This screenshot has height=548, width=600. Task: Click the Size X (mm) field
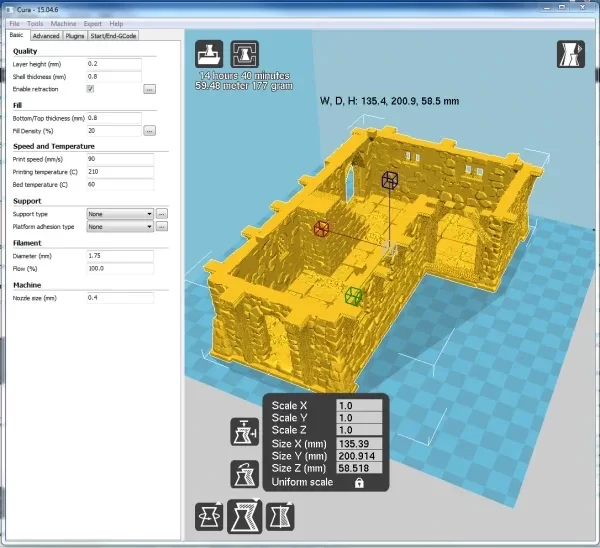click(x=359, y=444)
